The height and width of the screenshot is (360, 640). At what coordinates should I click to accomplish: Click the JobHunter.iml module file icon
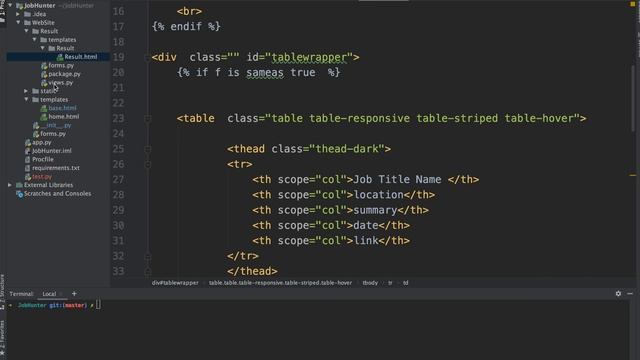[x=28, y=151]
